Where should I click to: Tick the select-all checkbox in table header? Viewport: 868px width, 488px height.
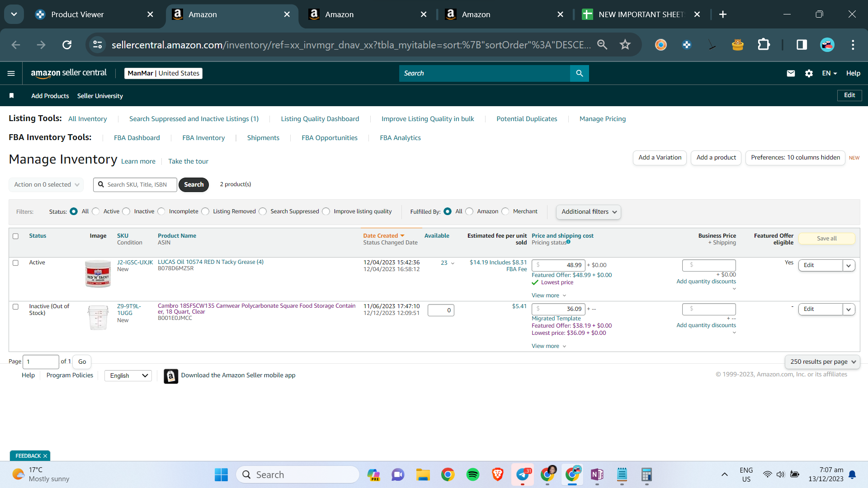point(16,236)
